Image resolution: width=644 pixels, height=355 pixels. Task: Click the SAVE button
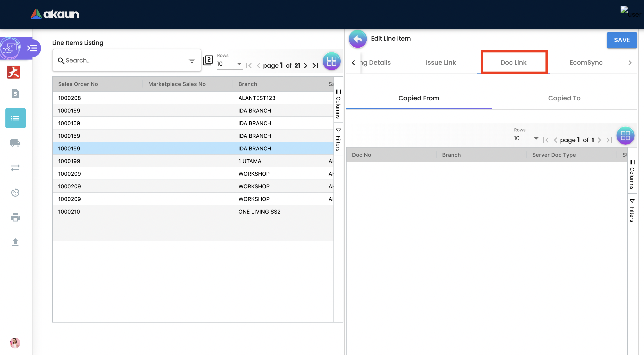(x=622, y=40)
